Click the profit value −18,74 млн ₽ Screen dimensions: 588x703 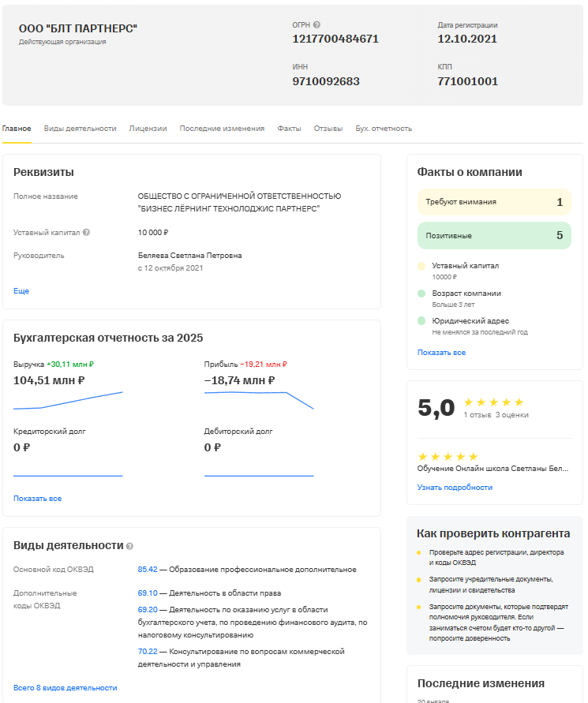tap(239, 380)
